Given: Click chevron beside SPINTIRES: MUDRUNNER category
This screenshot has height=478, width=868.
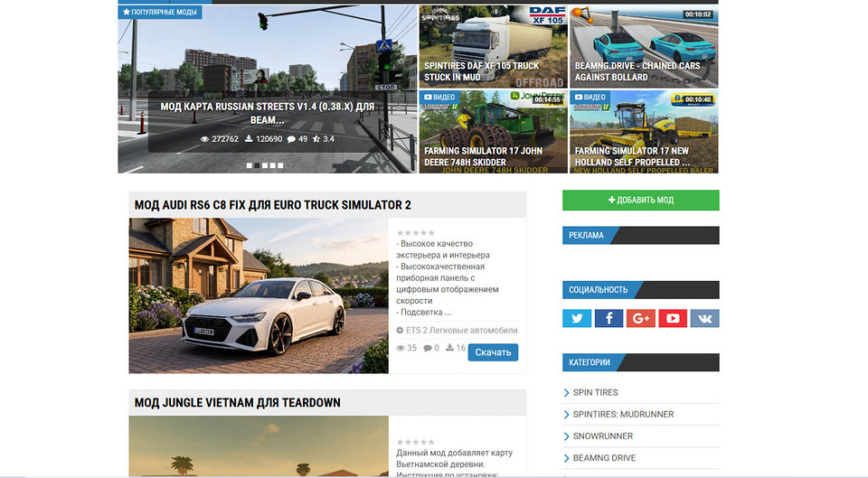Looking at the screenshot, I should point(566,415).
